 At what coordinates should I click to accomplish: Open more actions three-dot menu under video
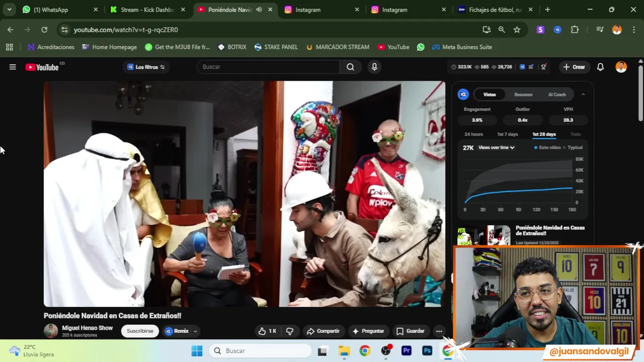point(439,331)
